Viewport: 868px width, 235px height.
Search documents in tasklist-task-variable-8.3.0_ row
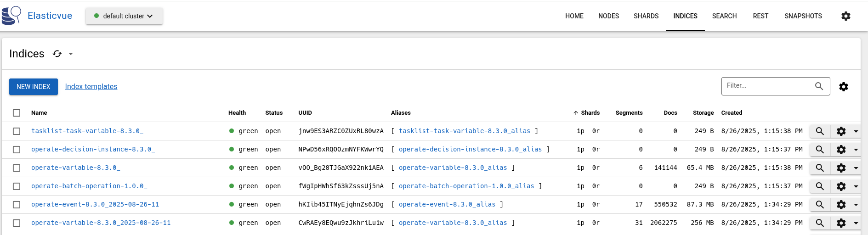coord(820,131)
